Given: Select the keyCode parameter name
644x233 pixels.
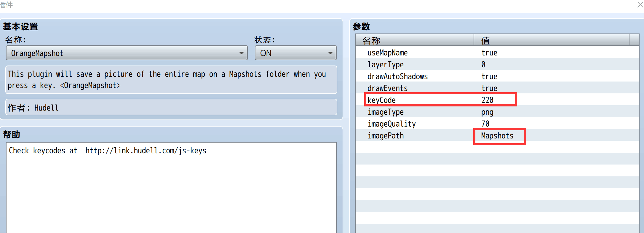Looking at the screenshot, I should click(381, 100).
